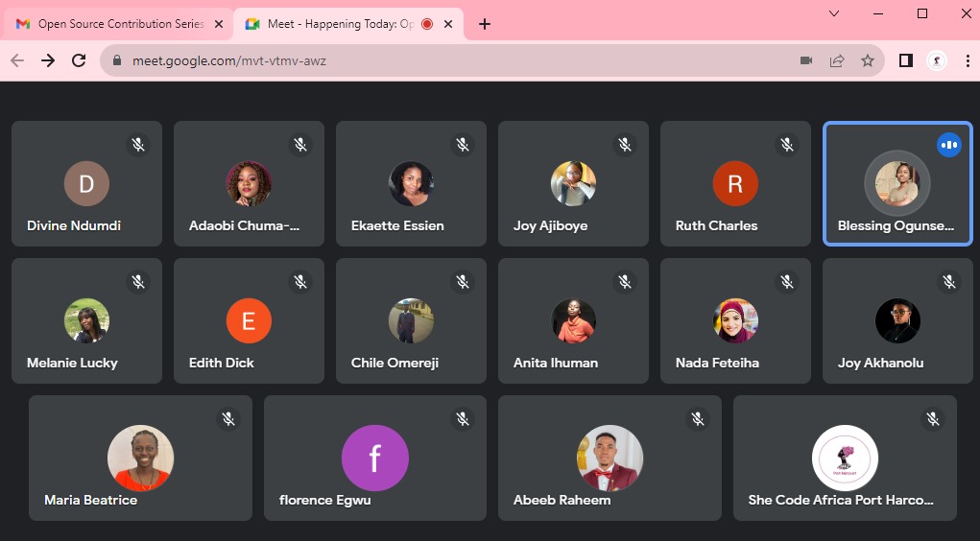This screenshot has width=980, height=541.
Task: Bookmark this page with the star icon
Action: pos(868,60)
